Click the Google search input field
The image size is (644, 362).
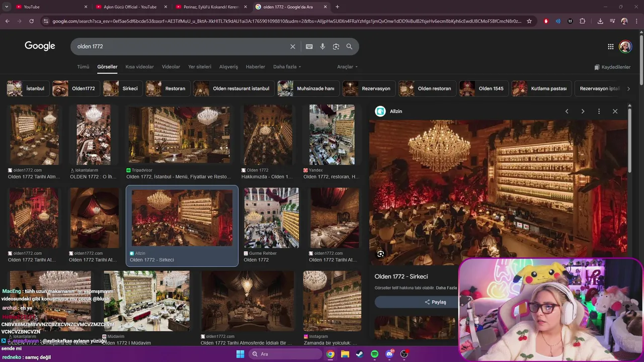[181, 46]
